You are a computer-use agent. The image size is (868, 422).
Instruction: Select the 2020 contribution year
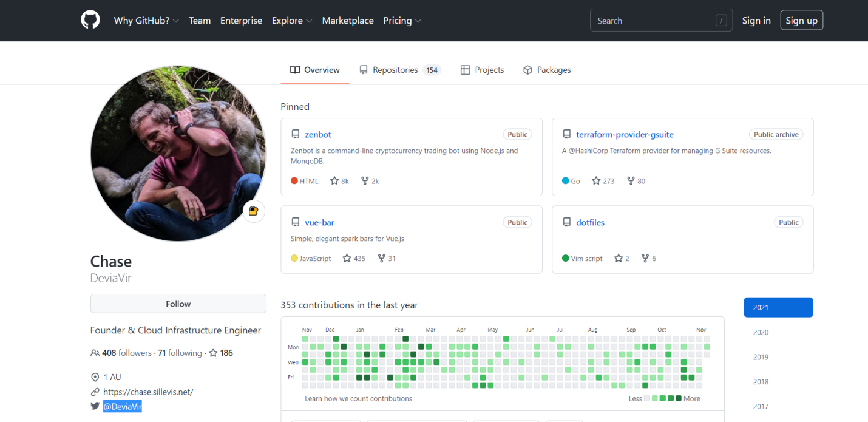coord(761,332)
